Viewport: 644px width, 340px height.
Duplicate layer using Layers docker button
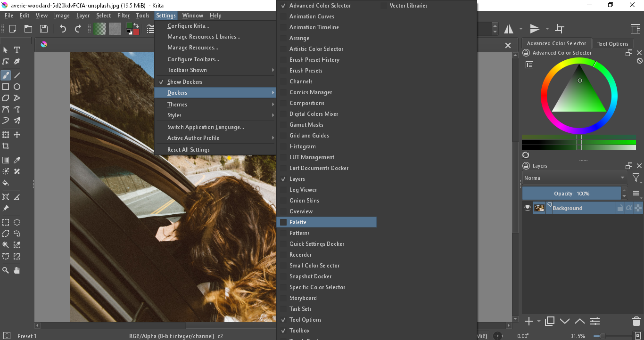click(x=550, y=321)
